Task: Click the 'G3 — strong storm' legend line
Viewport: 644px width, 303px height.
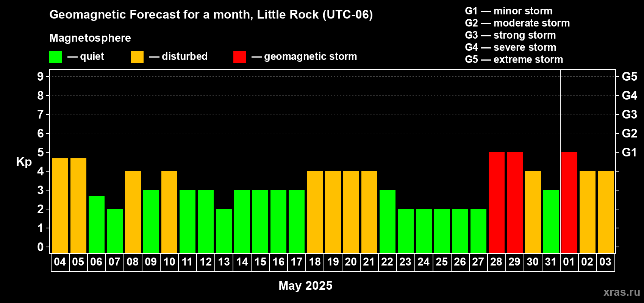Action: (510, 35)
